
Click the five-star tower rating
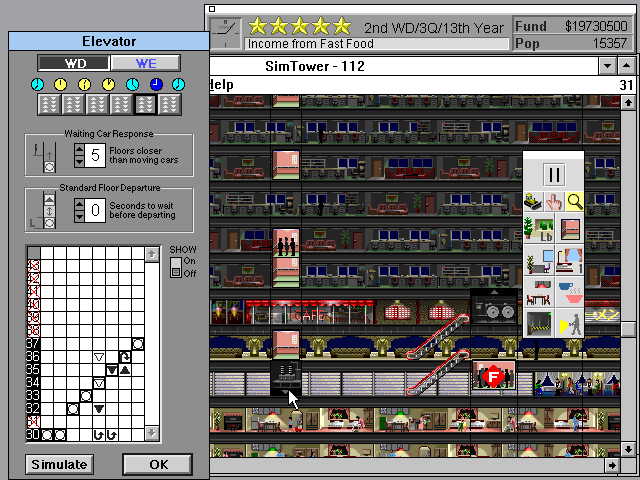point(300,27)
